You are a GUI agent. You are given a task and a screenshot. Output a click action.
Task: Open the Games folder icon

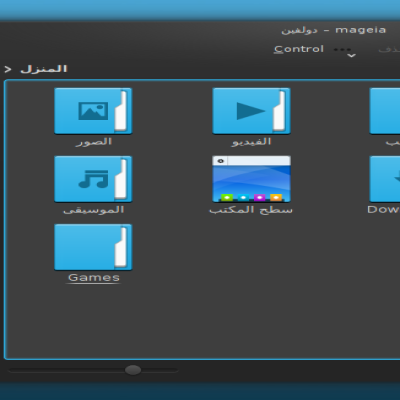pyautogui.click(x=93, y=247)
